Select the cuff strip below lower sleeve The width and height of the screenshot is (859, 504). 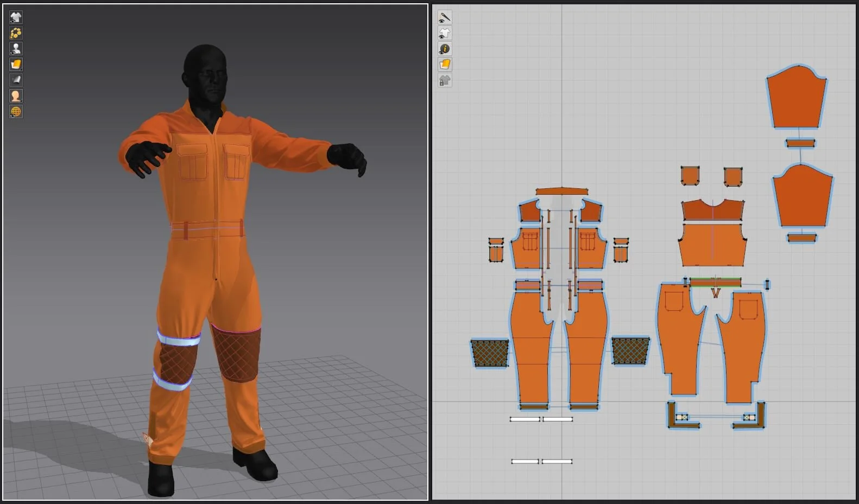click(802, 238)
